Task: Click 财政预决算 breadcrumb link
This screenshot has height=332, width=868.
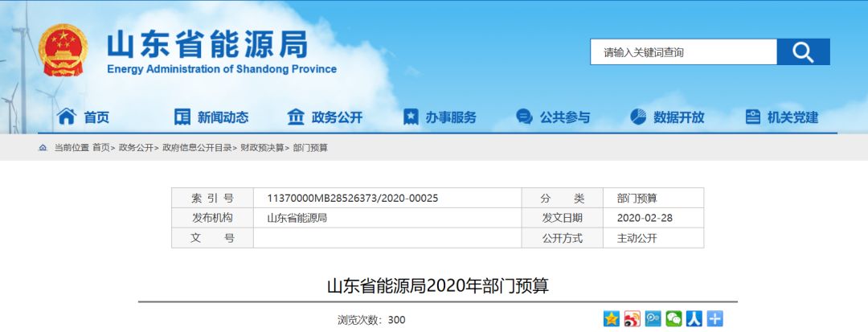Action: (x=262, y=148)
